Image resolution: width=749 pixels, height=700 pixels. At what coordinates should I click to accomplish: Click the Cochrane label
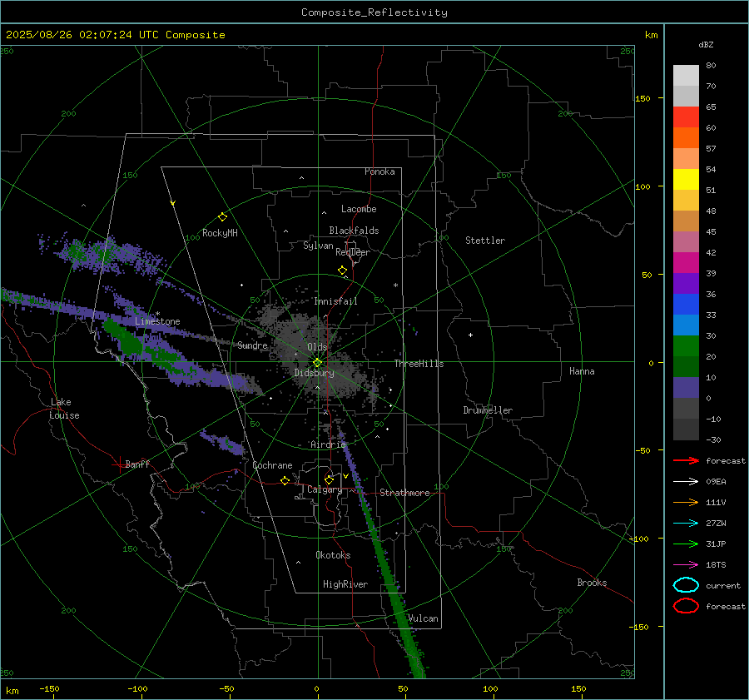click(272, 465)
